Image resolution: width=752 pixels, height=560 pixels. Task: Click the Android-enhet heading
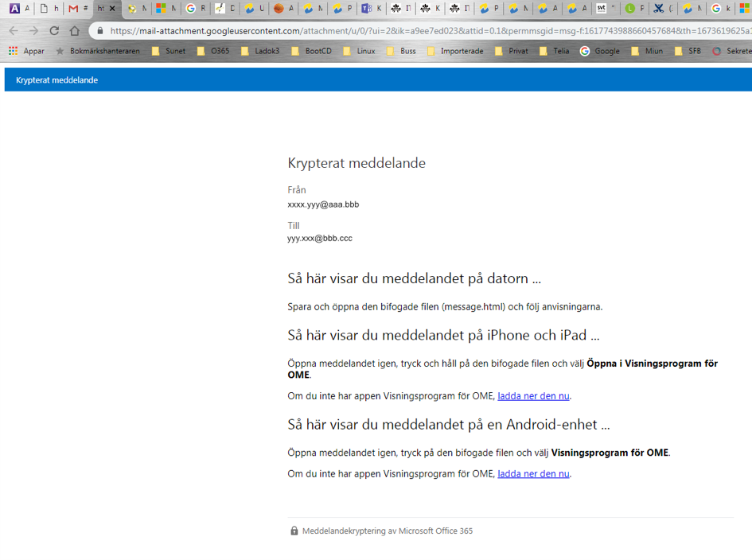pos(449,424)
